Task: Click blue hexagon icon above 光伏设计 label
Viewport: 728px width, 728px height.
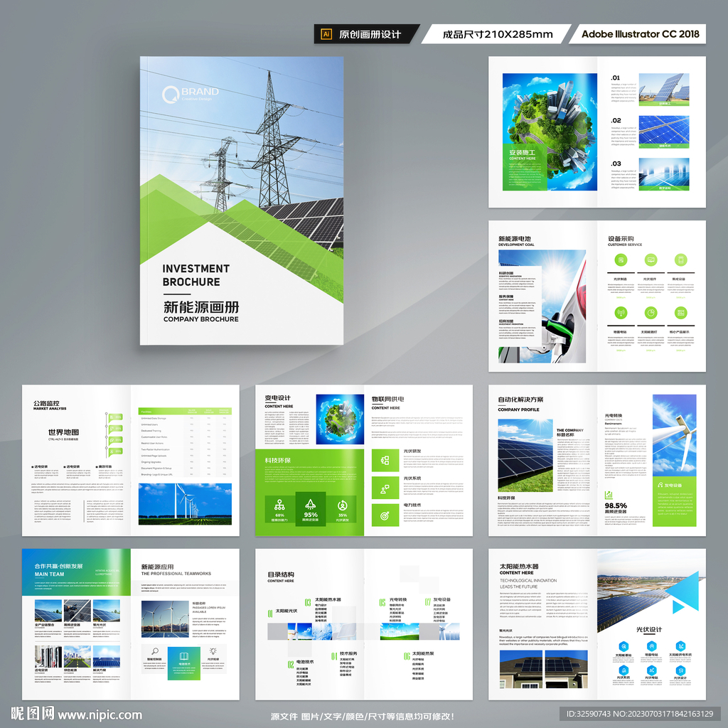Action: 680,670
